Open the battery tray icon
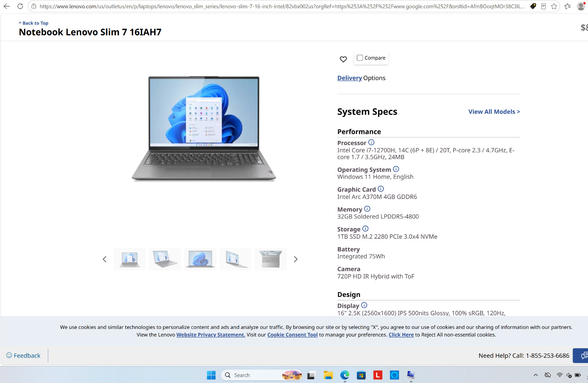 click(578, 375)
